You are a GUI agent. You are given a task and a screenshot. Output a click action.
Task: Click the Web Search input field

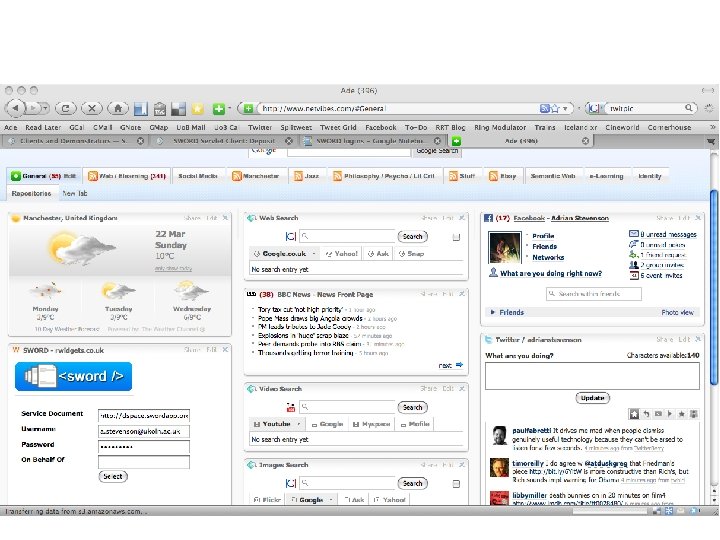click(x=347, y=236)
